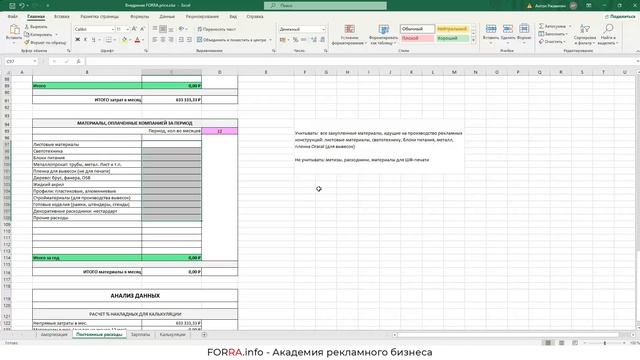Select the Format Painter (Формат по образцу)
The height and width of the screenshot is (360, 640).
click(x=45, y=42)
